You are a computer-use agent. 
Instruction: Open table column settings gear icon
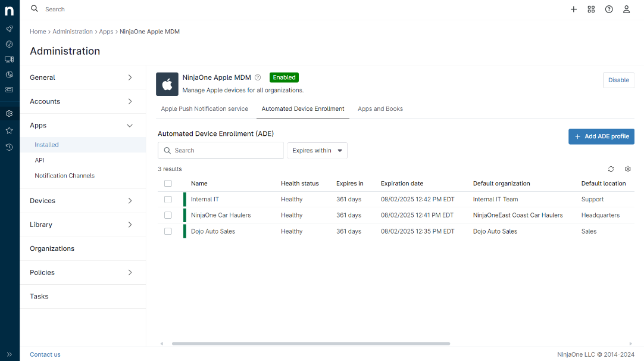pos(627,169)
